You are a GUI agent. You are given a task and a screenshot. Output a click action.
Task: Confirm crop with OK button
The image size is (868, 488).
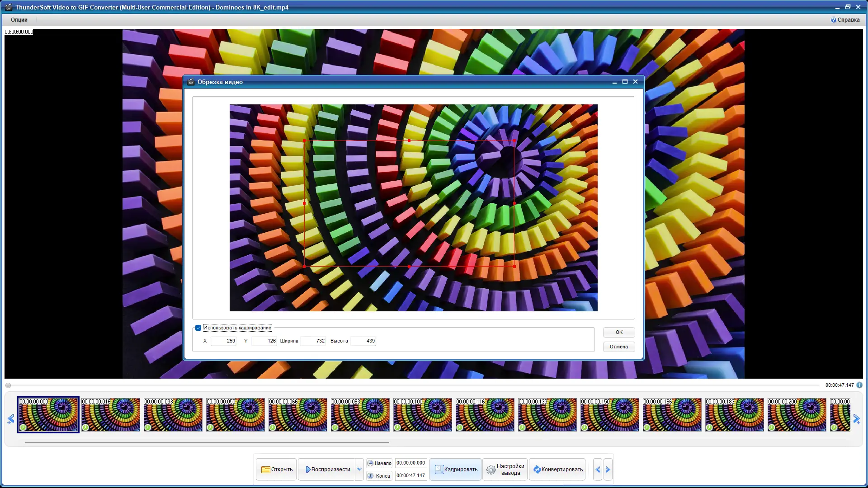[618, 332]
